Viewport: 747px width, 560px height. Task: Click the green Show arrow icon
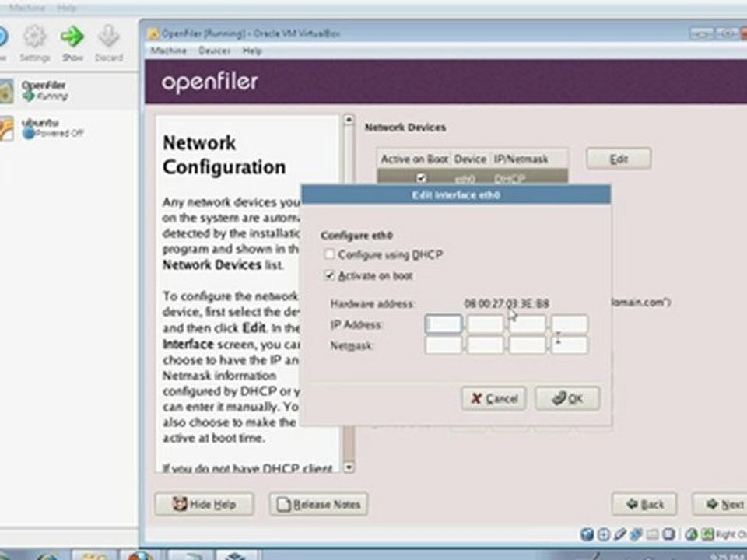tap(72, 37)
